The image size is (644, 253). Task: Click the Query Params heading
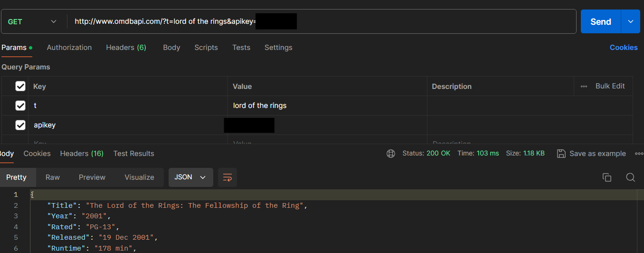click(x=26, y=67)
